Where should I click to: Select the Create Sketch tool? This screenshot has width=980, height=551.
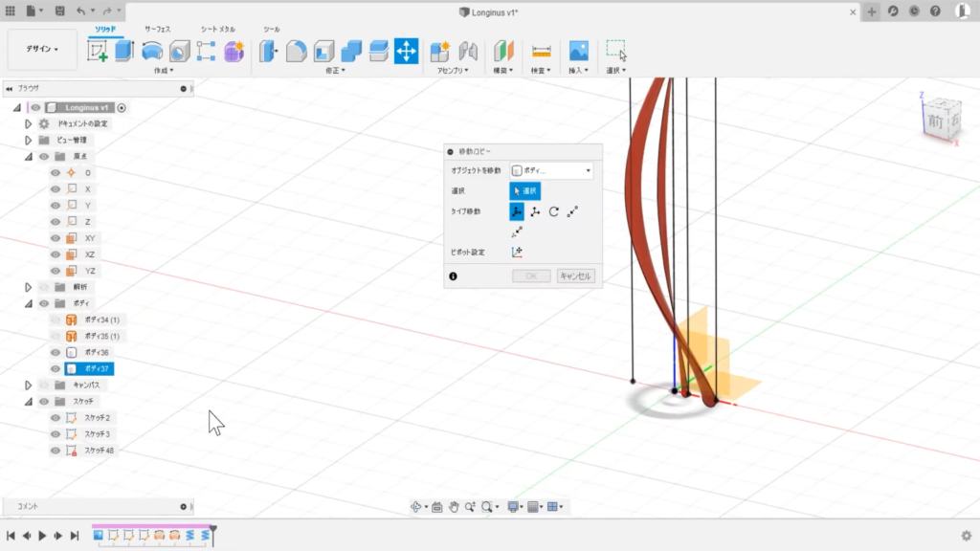tap(98, 52)
